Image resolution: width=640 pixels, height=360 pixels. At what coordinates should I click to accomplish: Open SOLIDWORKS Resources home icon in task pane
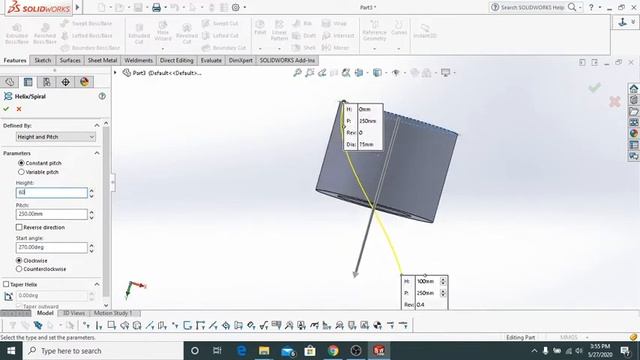click(633, 89)
